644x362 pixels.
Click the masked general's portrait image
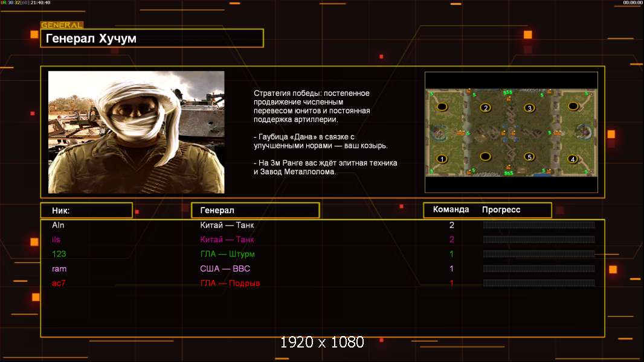click(137, 132)
